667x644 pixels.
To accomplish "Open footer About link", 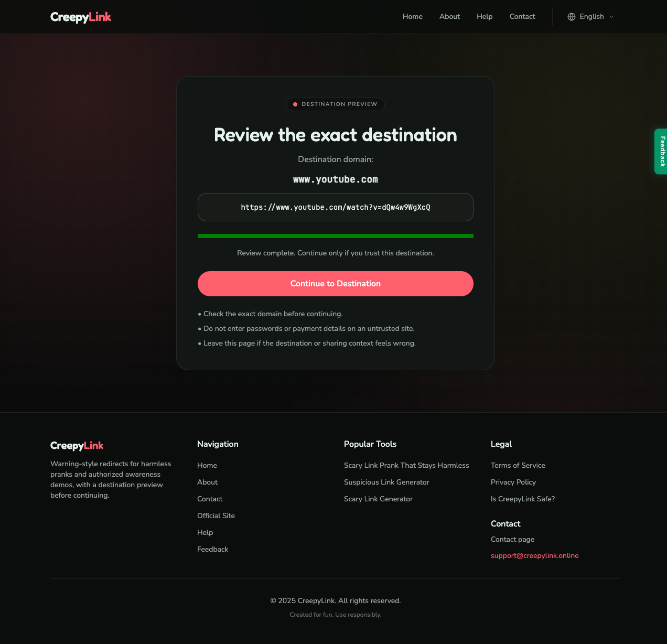I will pos(207,482).
